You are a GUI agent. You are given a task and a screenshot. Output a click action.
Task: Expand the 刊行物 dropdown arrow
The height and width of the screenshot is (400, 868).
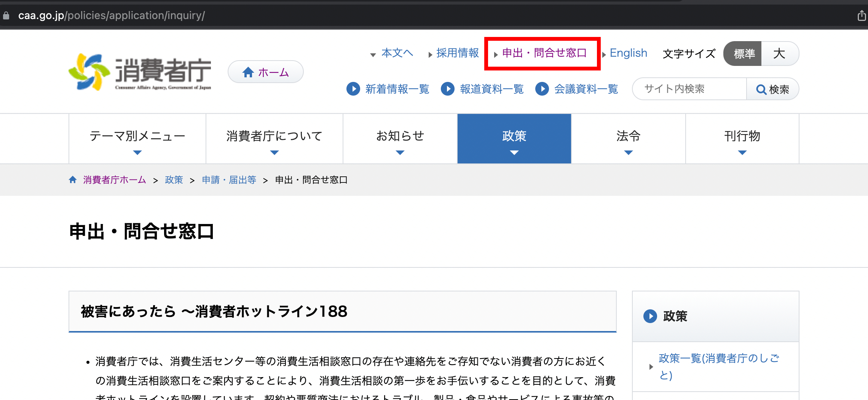tap(742, 152)
